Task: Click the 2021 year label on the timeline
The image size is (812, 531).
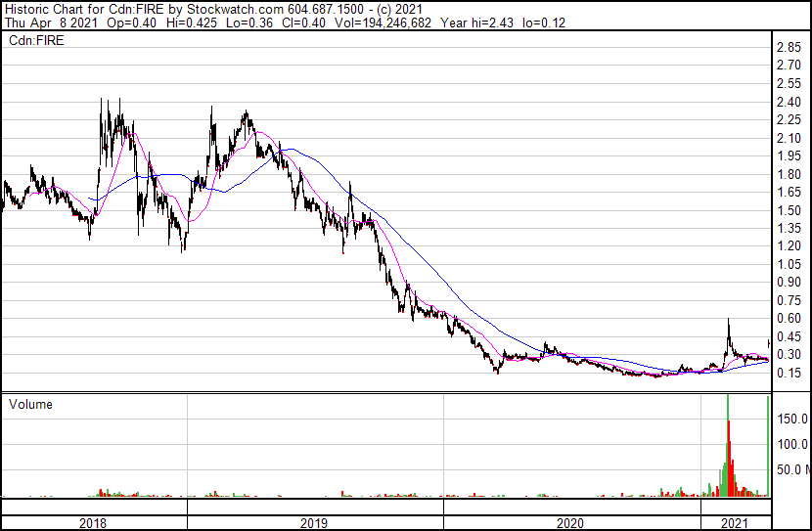Action: [x=735, y=523]
